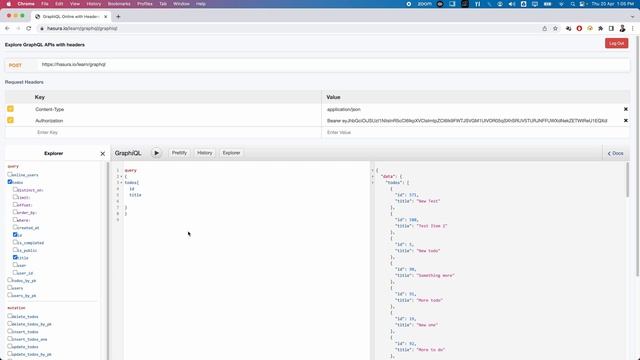Image resolution: width=640 pixels, height=360 pixels.
Task: Open the GraphiQL History panel button
Action: [x=204, y=153]
